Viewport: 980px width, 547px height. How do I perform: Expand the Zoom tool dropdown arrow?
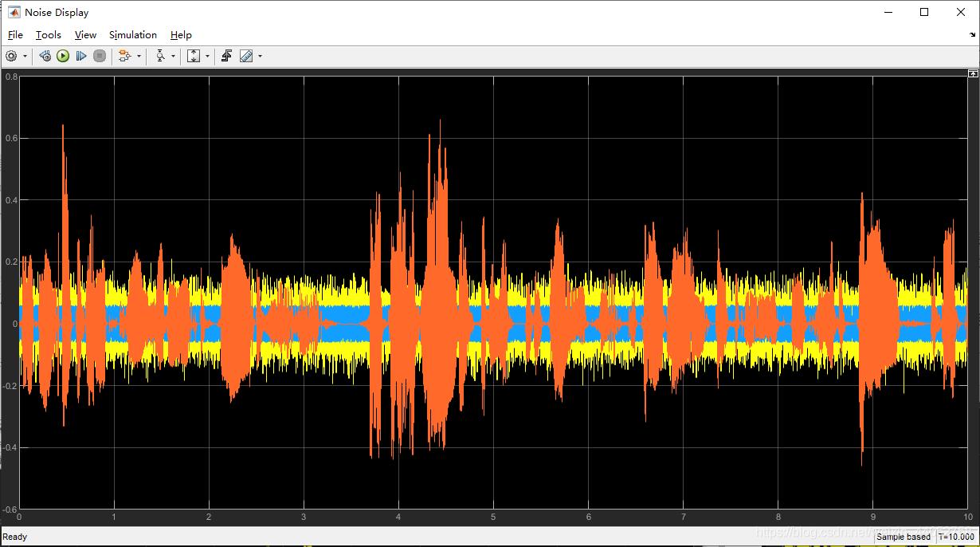[173, 56]
